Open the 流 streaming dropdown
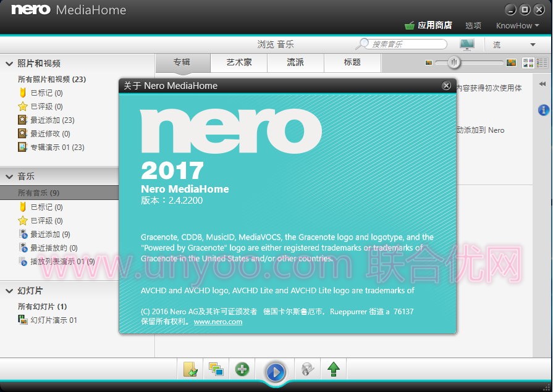The image size is (553, 392). pyautogui.click(x=514, y=45)
